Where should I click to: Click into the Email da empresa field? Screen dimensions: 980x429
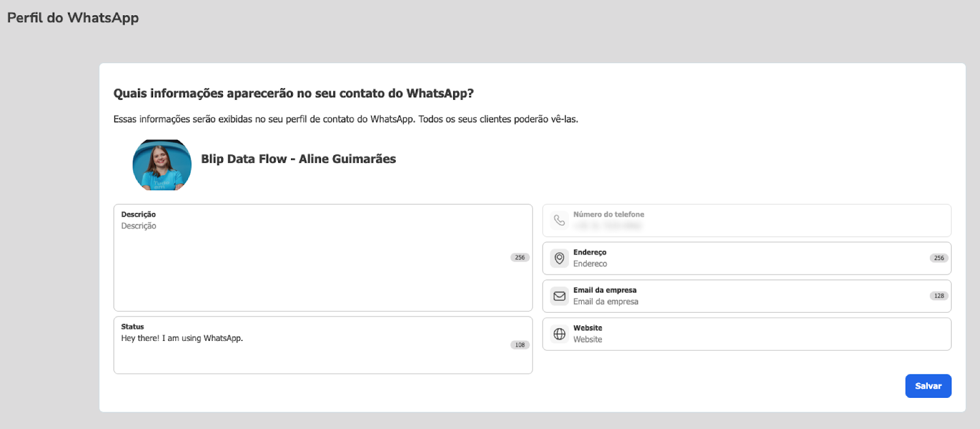click(x=747, y=296)
